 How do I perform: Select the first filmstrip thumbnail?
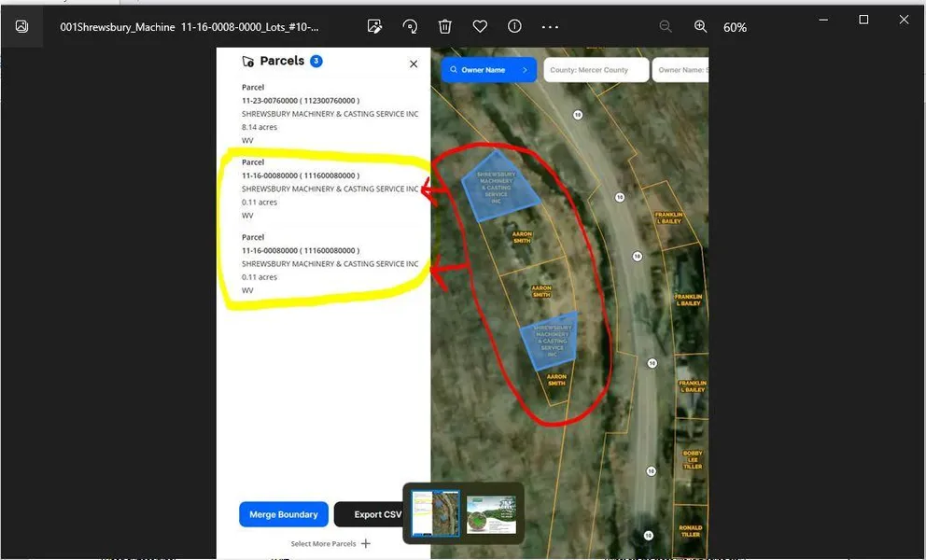(x=435, y=513)
